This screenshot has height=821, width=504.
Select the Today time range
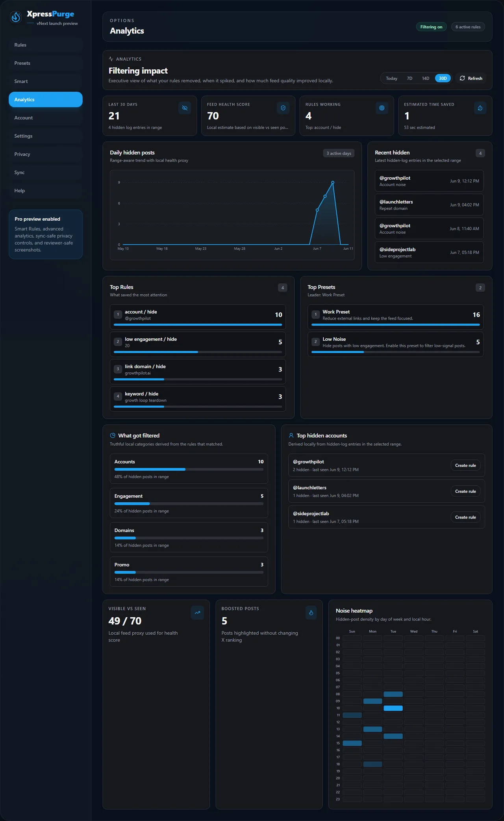(391, 78)
